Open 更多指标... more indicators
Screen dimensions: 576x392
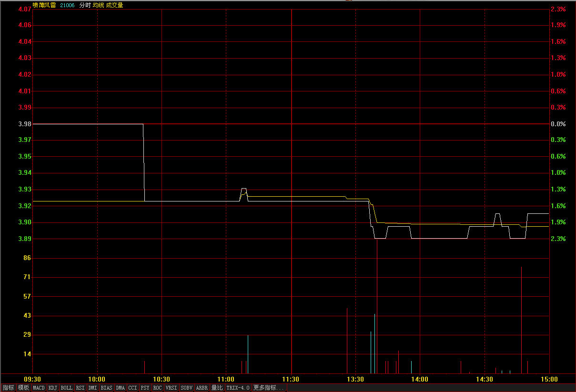[269, 388]
